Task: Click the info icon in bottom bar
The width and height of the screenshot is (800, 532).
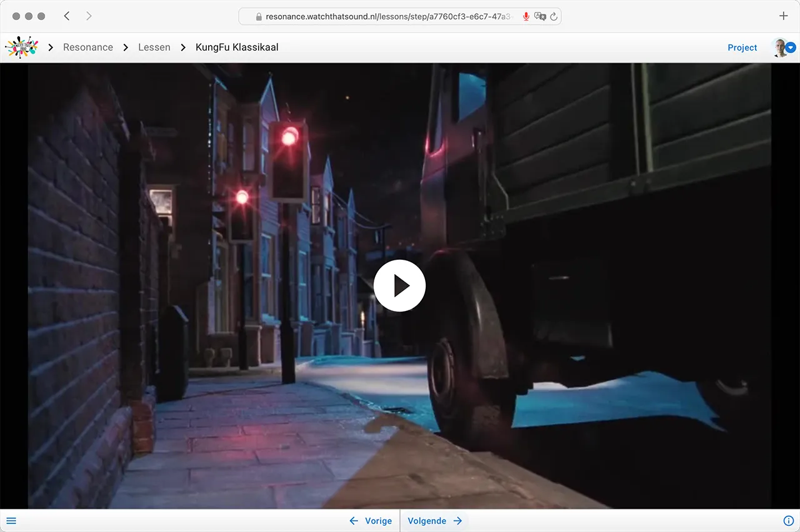Action: tap(788, 521)
